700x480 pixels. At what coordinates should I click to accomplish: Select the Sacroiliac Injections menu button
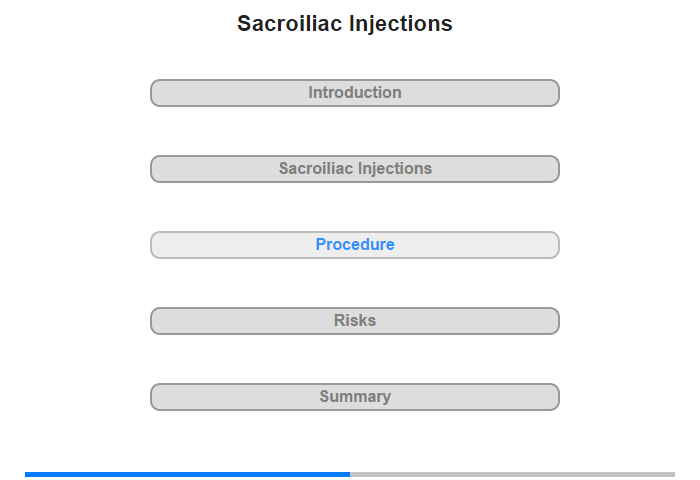pyautogui.click(x=354, y=169)
